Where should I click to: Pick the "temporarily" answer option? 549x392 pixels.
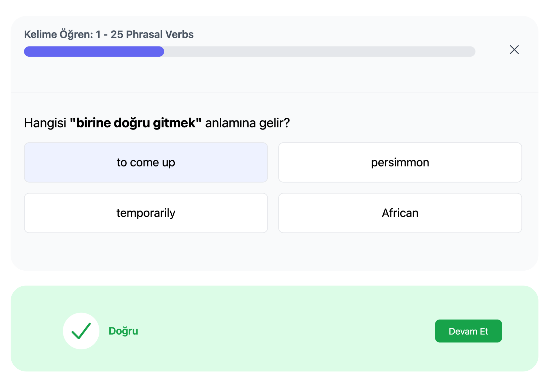coord(146,213)
